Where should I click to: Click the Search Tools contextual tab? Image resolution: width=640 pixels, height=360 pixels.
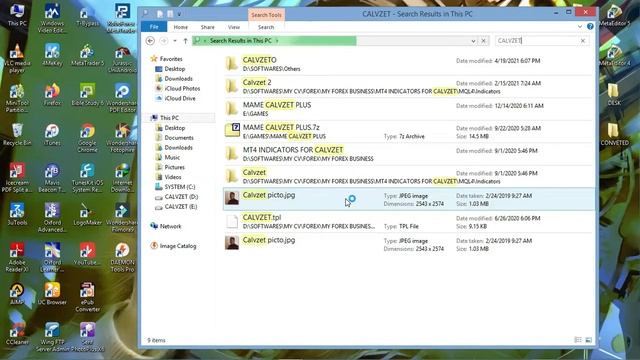click(266, 15)
